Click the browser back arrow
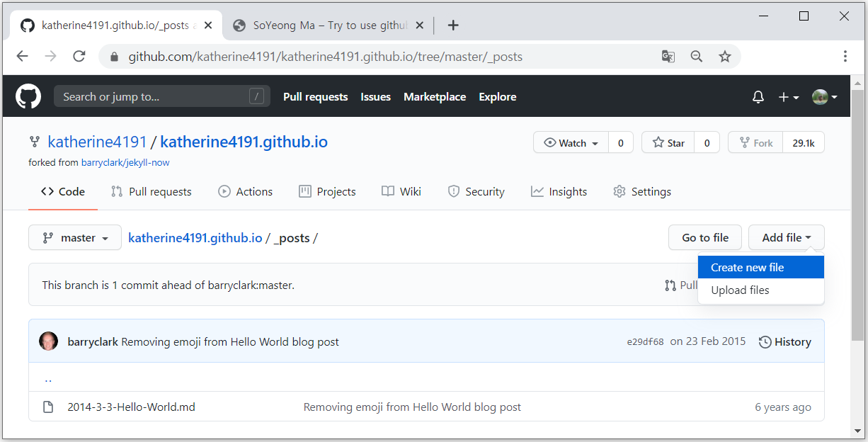This screenshot has width=868, height=442. [23, 57]
